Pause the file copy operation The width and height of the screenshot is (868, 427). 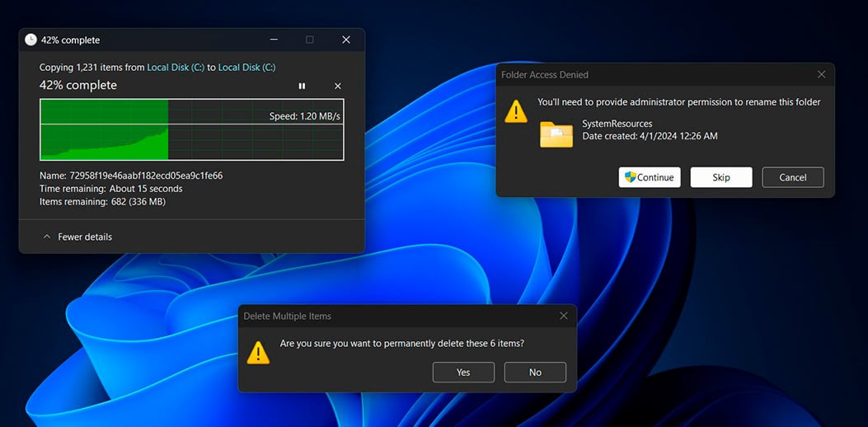click(302, 86)
